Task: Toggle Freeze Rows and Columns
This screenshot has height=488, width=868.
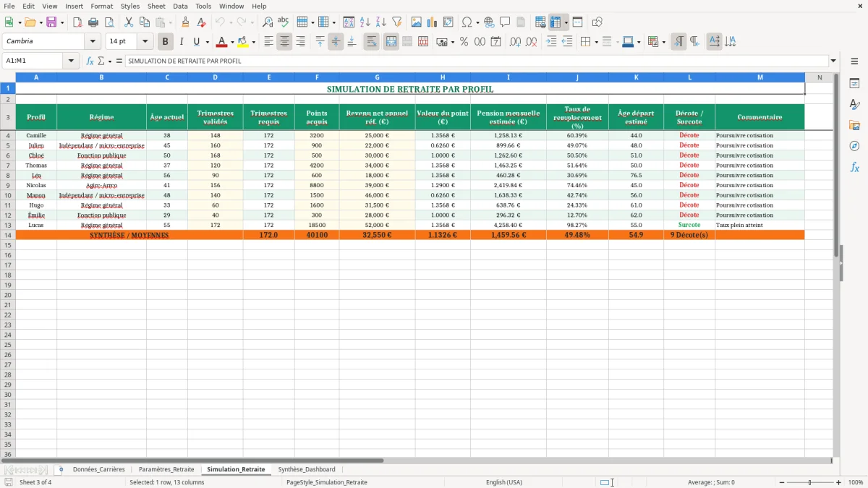Action: [x=556, y=22]
